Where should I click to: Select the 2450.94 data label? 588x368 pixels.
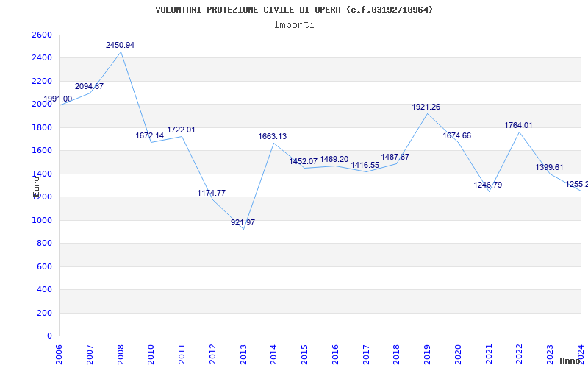point(120,46)
